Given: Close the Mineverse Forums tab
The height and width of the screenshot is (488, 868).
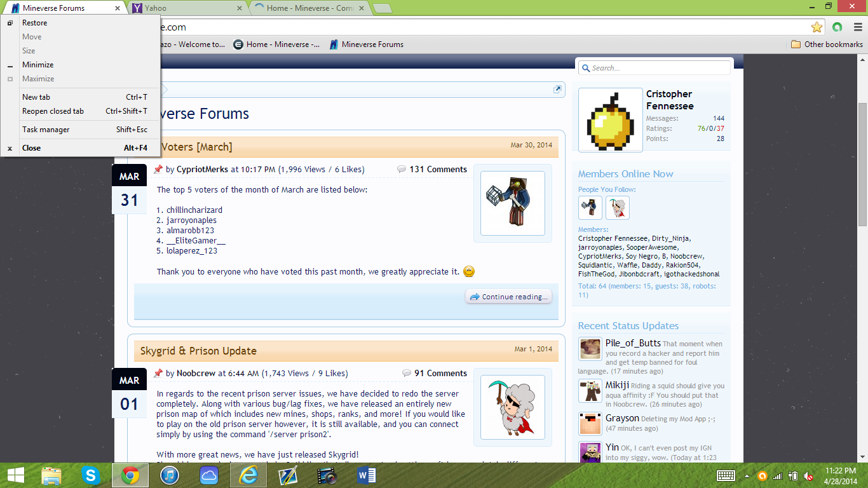Looking at the screenshot, I should (x=118, y=8).
